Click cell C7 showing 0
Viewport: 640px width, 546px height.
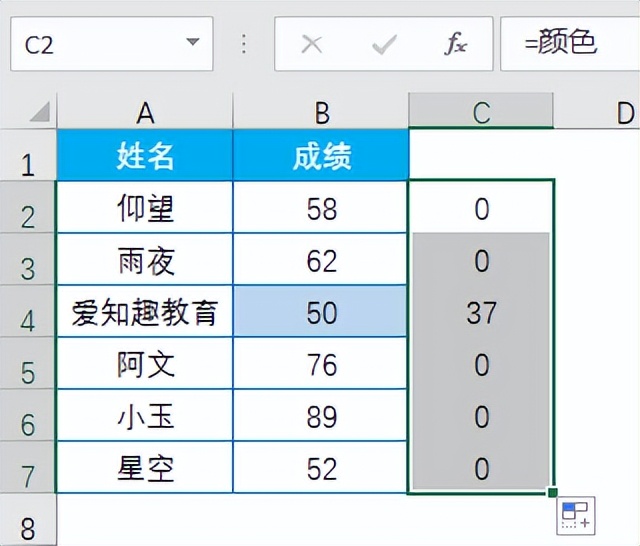click(481, 467)
